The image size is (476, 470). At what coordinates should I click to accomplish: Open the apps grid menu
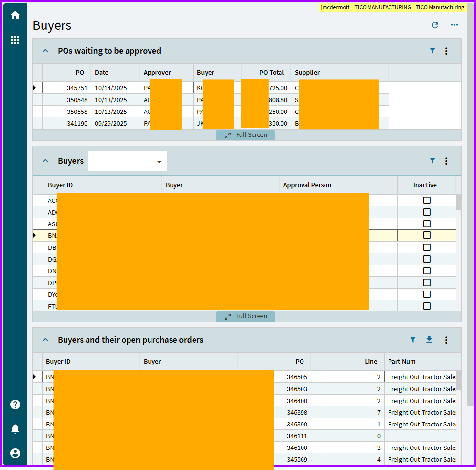pyautogui.click(x=15, y=40)
